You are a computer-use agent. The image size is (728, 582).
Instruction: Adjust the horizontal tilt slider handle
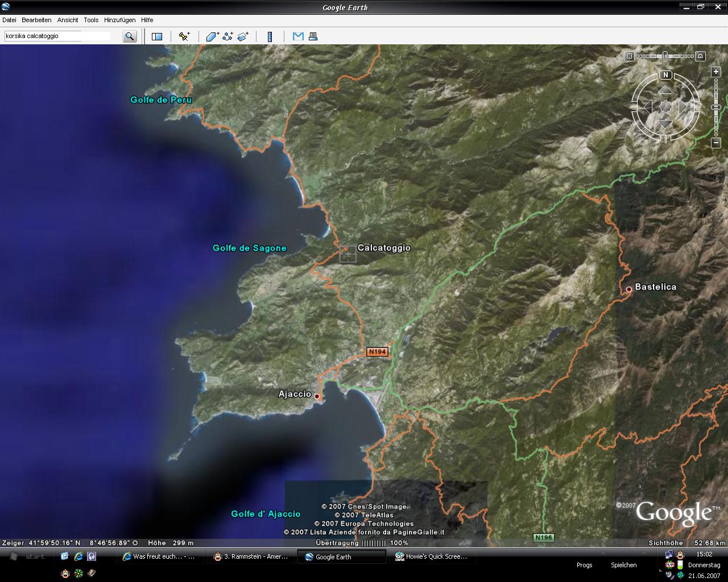pyautogui.click(x=665, y=56)
